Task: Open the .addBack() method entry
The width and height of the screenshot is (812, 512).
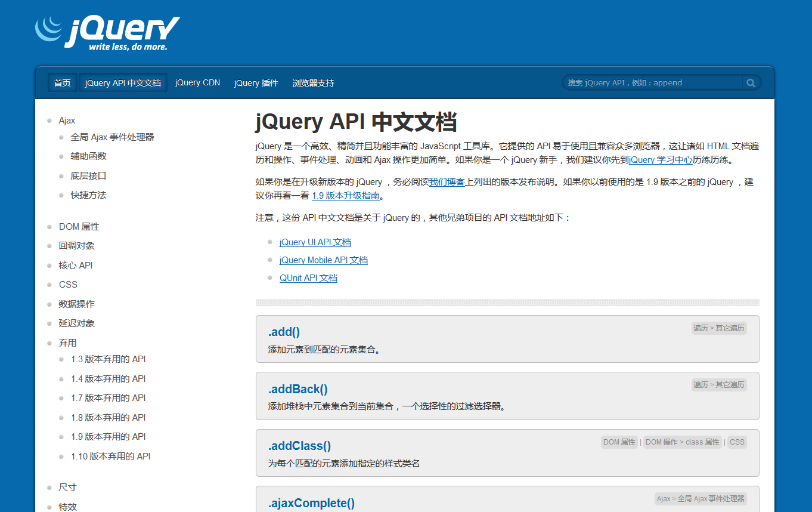Action: tap(297, 390)
